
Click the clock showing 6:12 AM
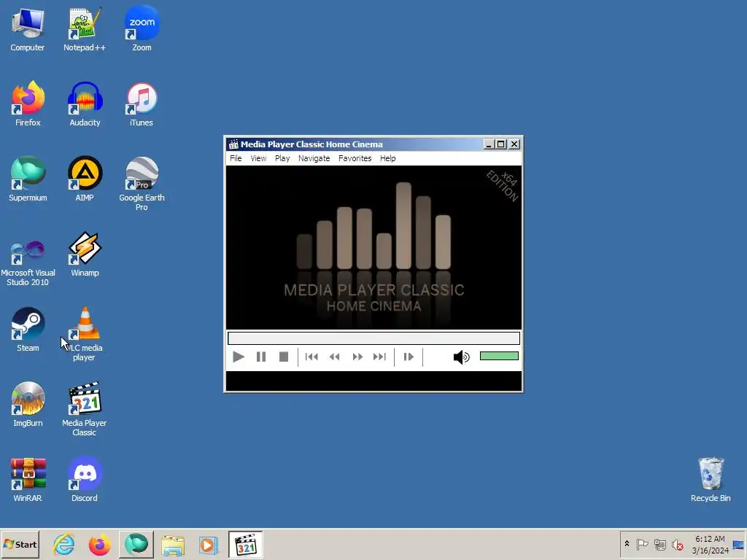[710, 544]
